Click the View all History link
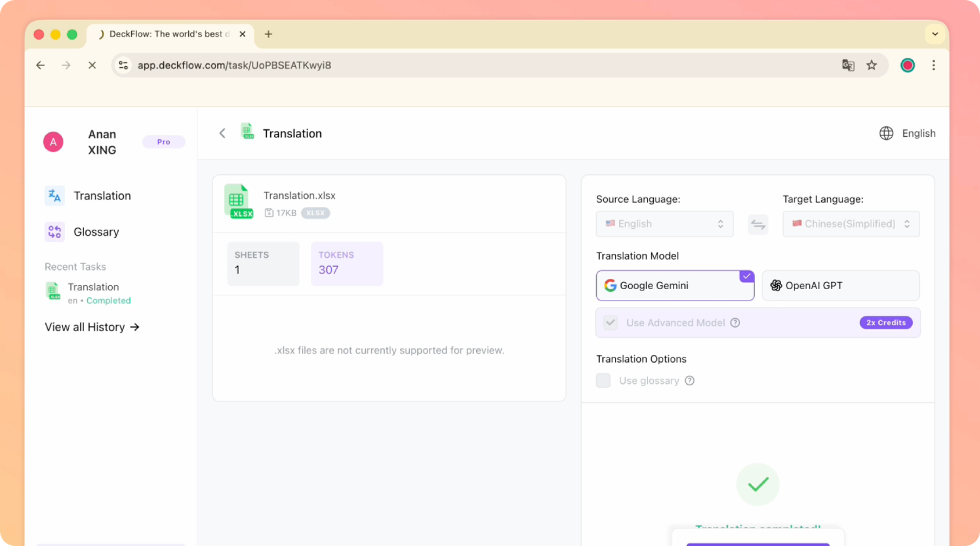Image resolution: width=980 pixels, height=546 pixels. pos(92,327)
